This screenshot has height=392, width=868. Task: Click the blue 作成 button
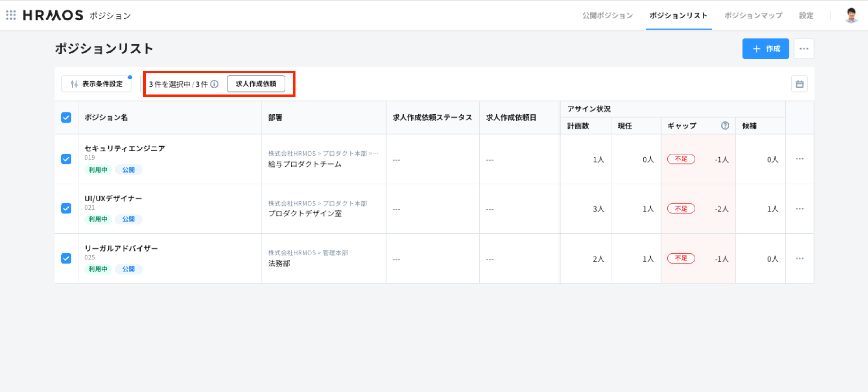pyautogui.click(x=765, y=49)
